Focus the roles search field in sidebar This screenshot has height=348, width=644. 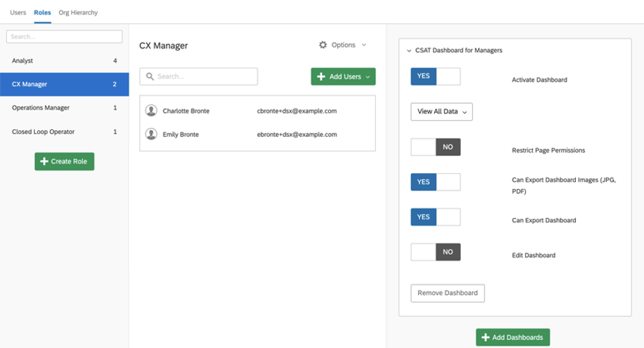click(x=65, y=36)
